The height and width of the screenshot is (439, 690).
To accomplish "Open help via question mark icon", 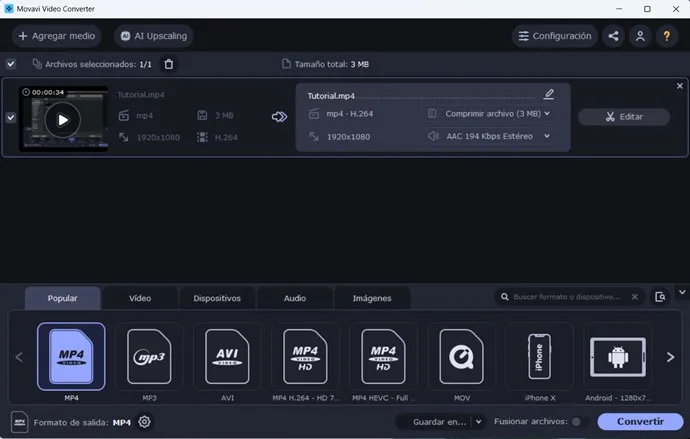I will coord(667,36).
